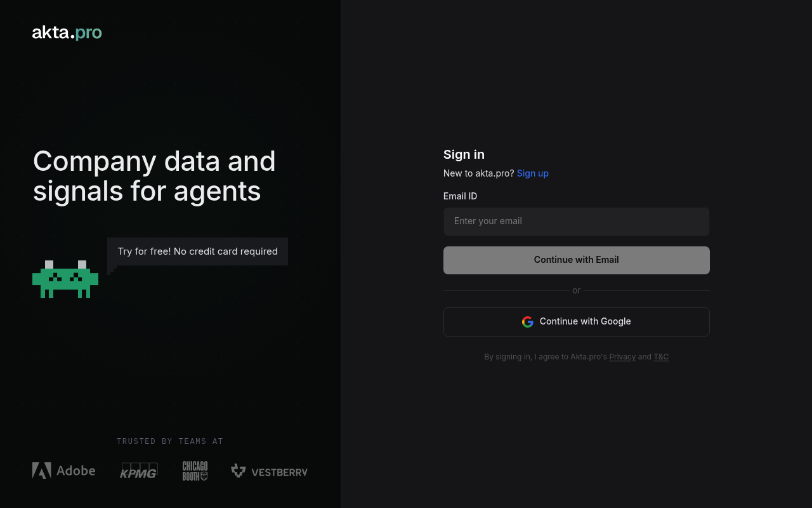Open the Sign up link
This screenshot has width=812, height=508.
[533, 173]
